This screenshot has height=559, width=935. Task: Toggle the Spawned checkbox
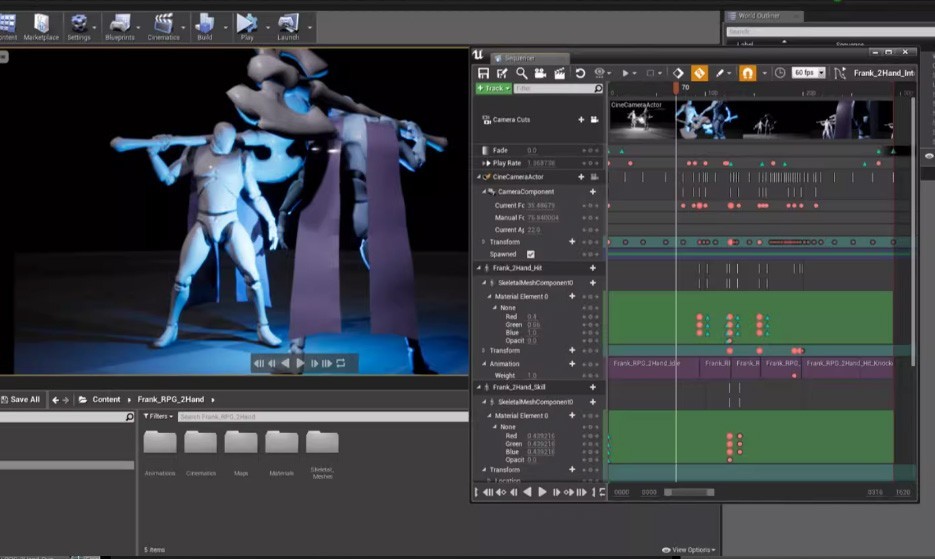[531, 254]
